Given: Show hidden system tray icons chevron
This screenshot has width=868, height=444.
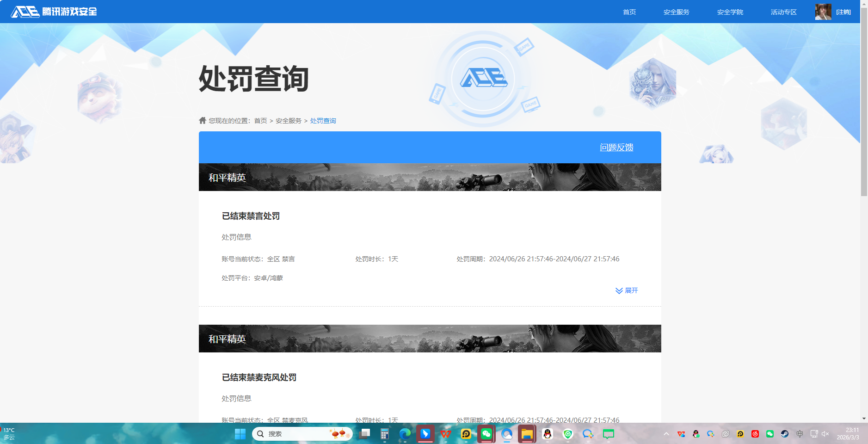Looking at the screenshot, I should [666, 434].
